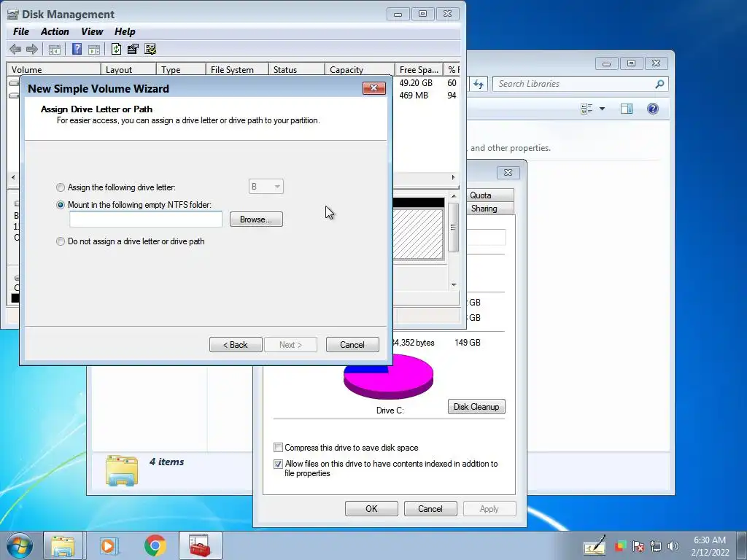Click the scroll left arrow in volume list
Screen dimensions: 747x560
(x=13, y=177)
